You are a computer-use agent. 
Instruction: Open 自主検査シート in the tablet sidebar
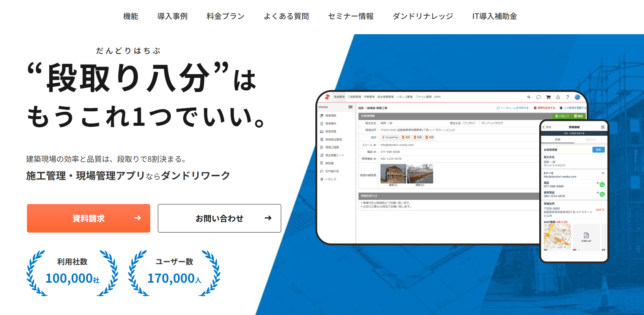(x=332, y=155)
